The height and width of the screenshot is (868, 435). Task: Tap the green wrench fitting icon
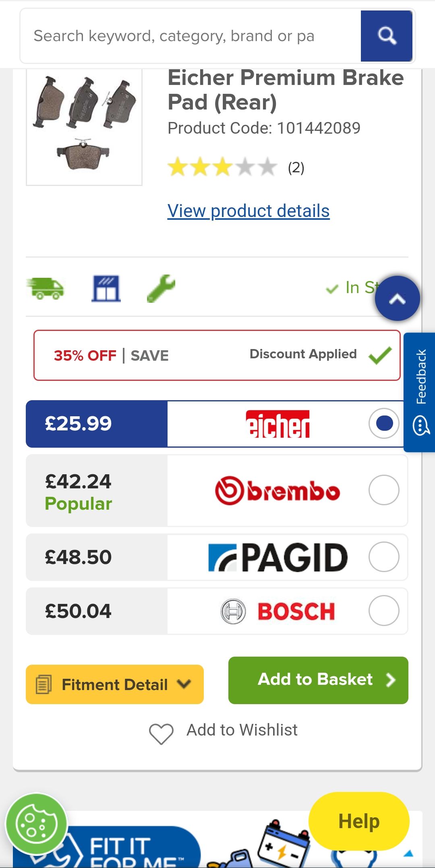click(x=161, y=288)
